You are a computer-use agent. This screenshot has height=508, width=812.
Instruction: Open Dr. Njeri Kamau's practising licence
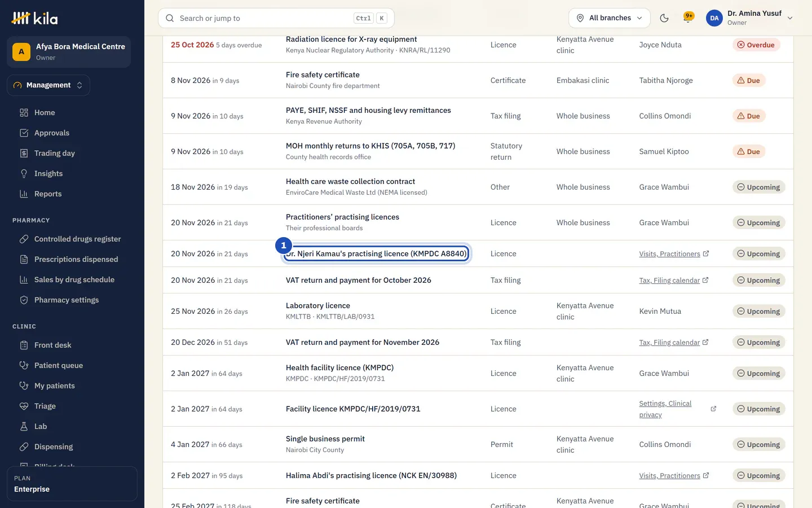(376, 254)
